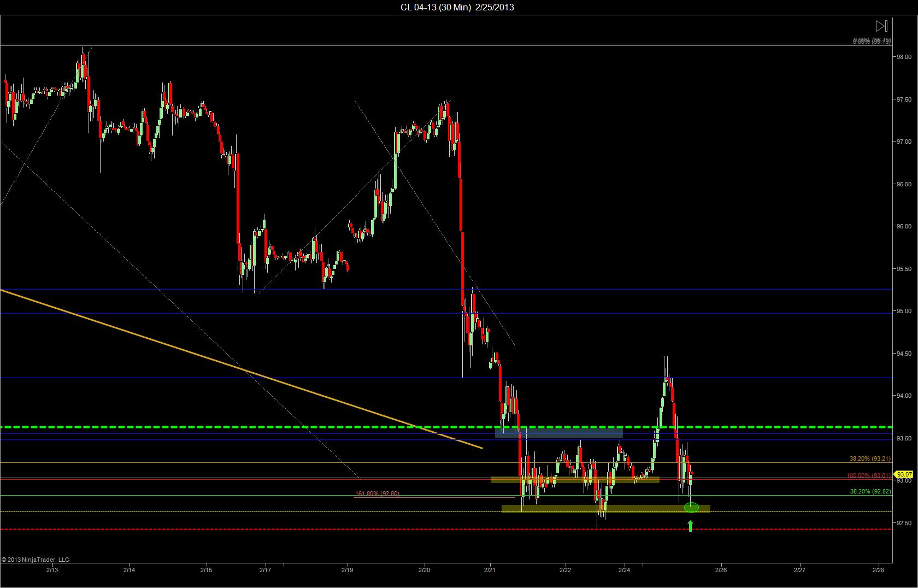Select the blue-gray rectangle zone near 93.50
Viewport: 918px width, 588px height.
click(559, 432)
